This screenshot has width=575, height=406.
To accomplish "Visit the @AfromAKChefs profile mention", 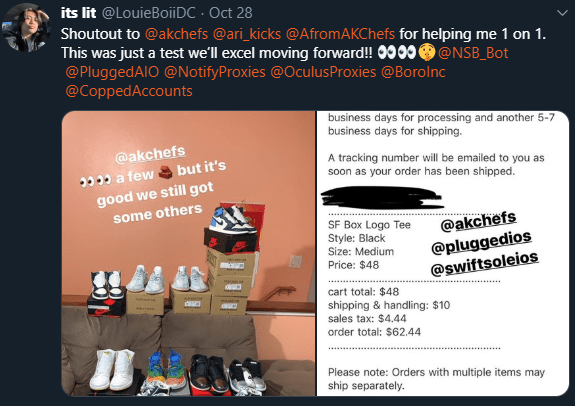I will click(x=340, y=34).
